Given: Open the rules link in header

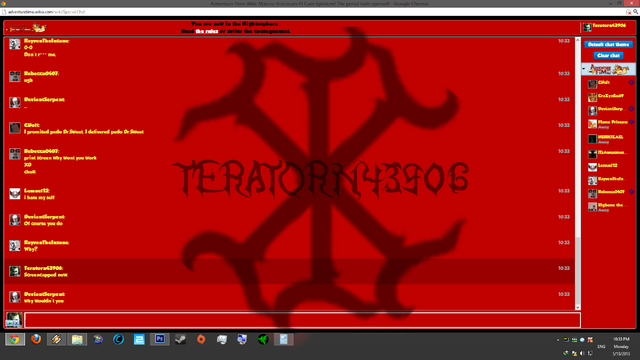Looking at the screenshot, I should tap(207, 31).
